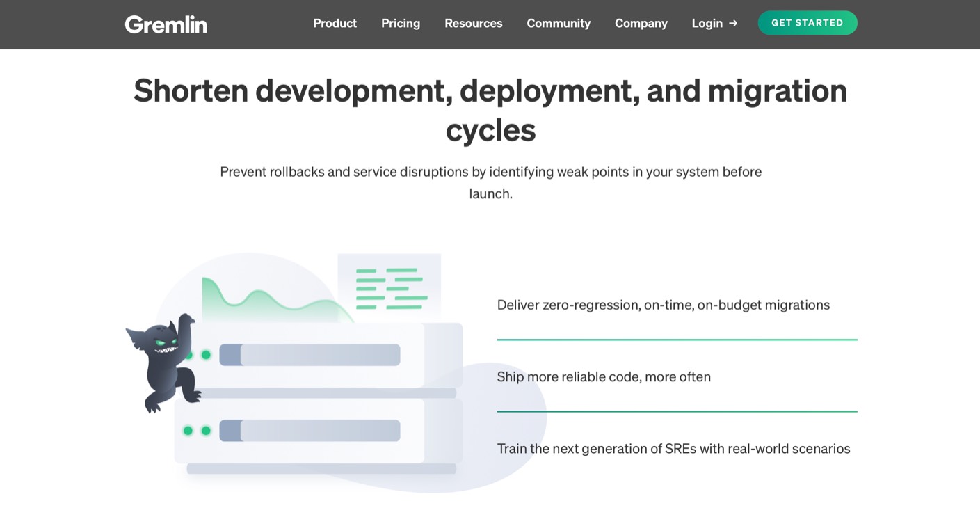This screenshot has width=980, height=517.
Task: Click the Login link with arrow
Action: (714, 24)
